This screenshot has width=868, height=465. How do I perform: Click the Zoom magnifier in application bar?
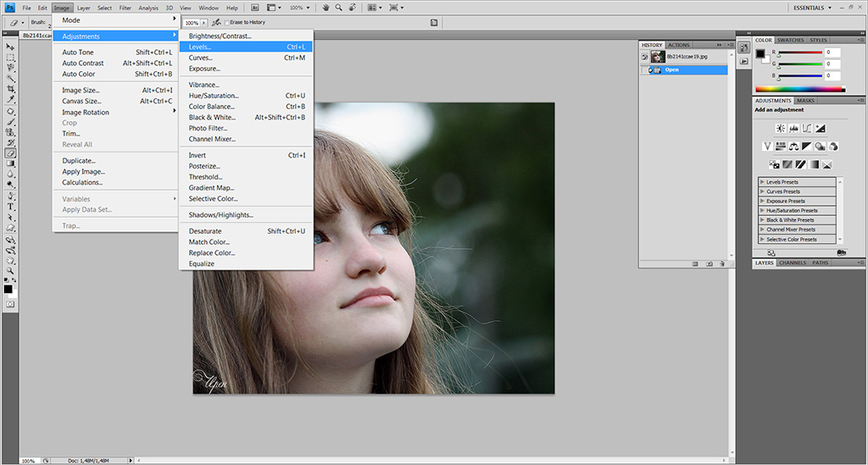[339, 8]
